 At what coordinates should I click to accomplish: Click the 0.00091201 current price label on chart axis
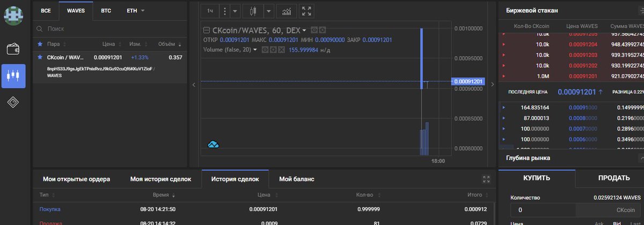click(x=469, y=82)
